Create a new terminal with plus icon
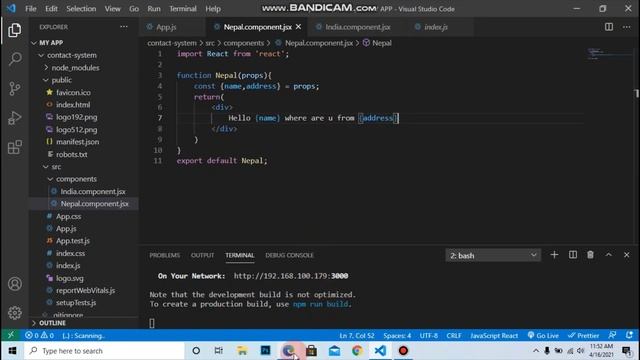640x360 pixels. click(554, 255)
